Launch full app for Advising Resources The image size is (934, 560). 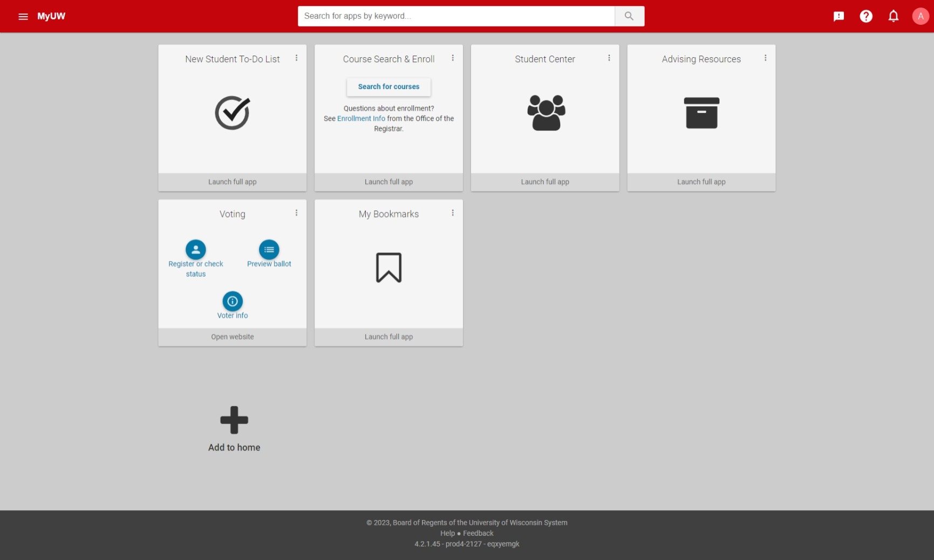pyautogui.click(x=701, y=182)
